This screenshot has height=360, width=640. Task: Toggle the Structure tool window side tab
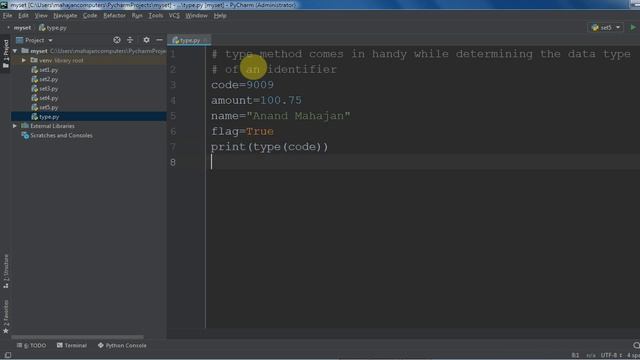click(6, 271)
